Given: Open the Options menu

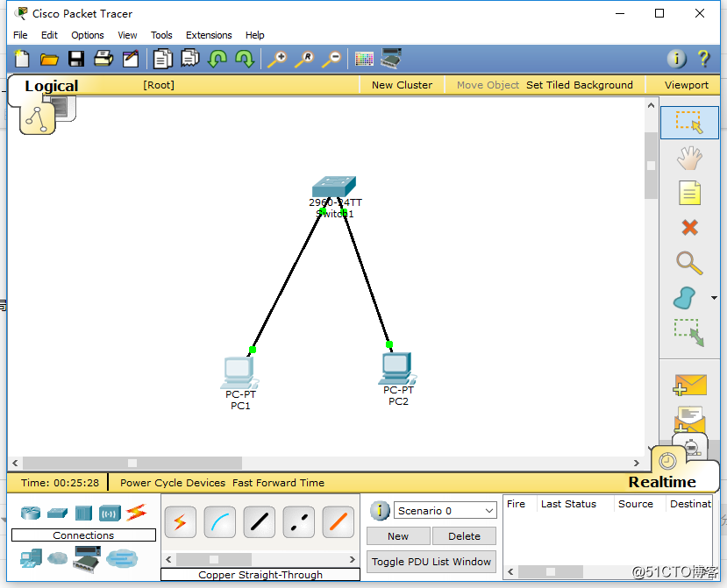Looking at the screenshot, I should (87, 35).
